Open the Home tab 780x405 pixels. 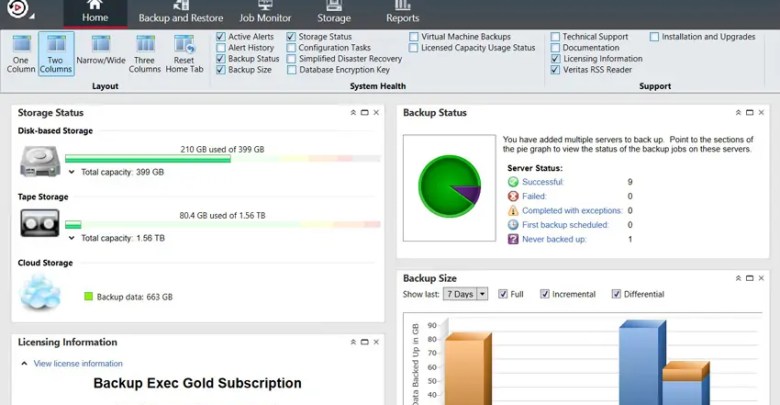coord(95,14)
